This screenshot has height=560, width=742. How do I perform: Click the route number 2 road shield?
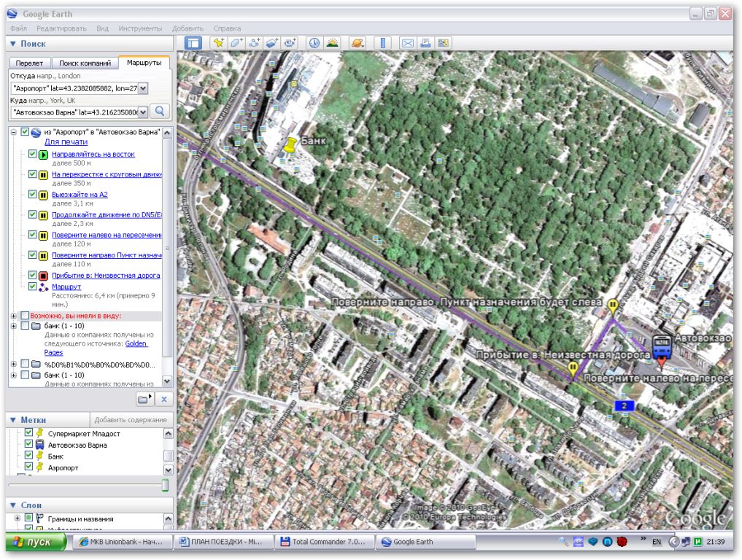pyautogui.click(x=624, y=406)
